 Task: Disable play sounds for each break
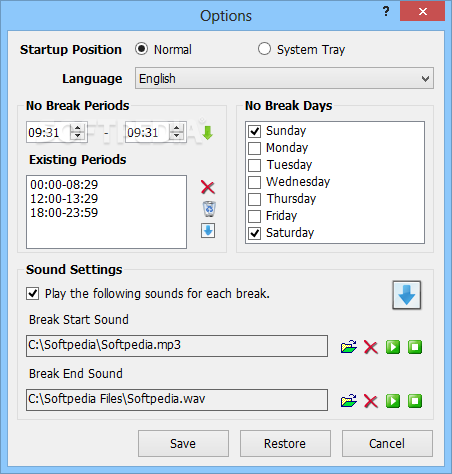click(x=33, y=294)
